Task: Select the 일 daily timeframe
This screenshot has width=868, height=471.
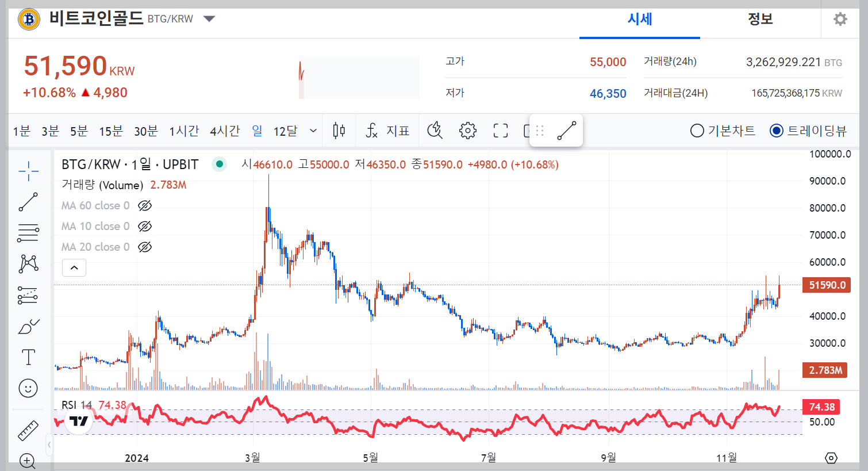Action: [257, 131]
